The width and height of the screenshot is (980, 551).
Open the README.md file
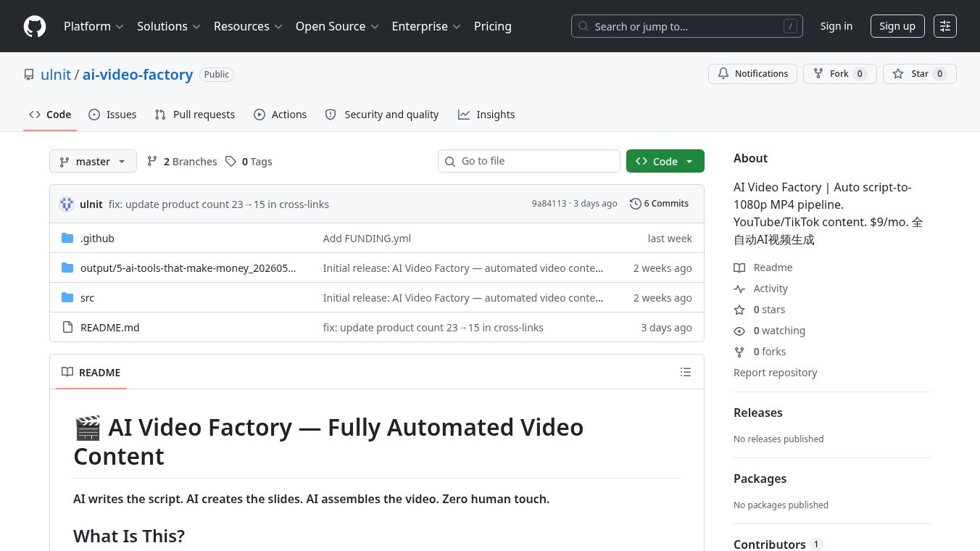[109, 328]
